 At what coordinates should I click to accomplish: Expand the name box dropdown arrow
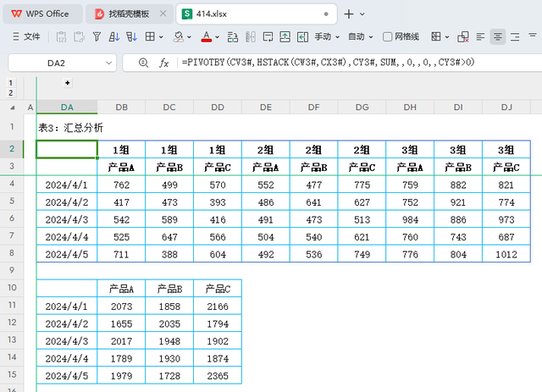(109, 63)
